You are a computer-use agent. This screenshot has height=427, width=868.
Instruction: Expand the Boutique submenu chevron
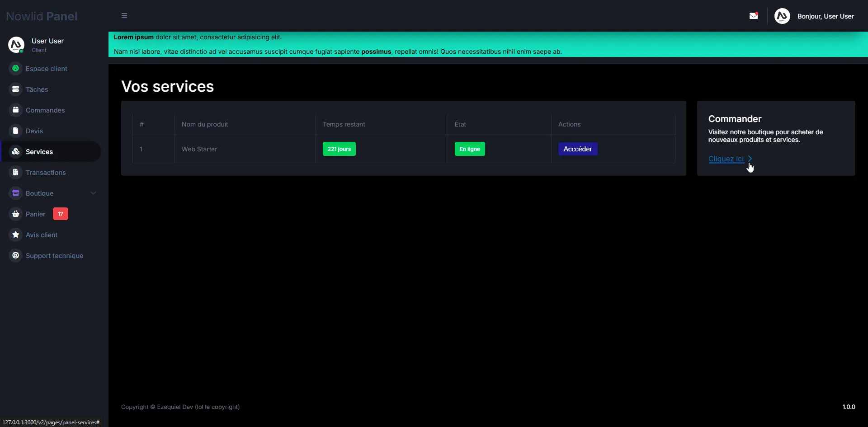click(94, 193)
